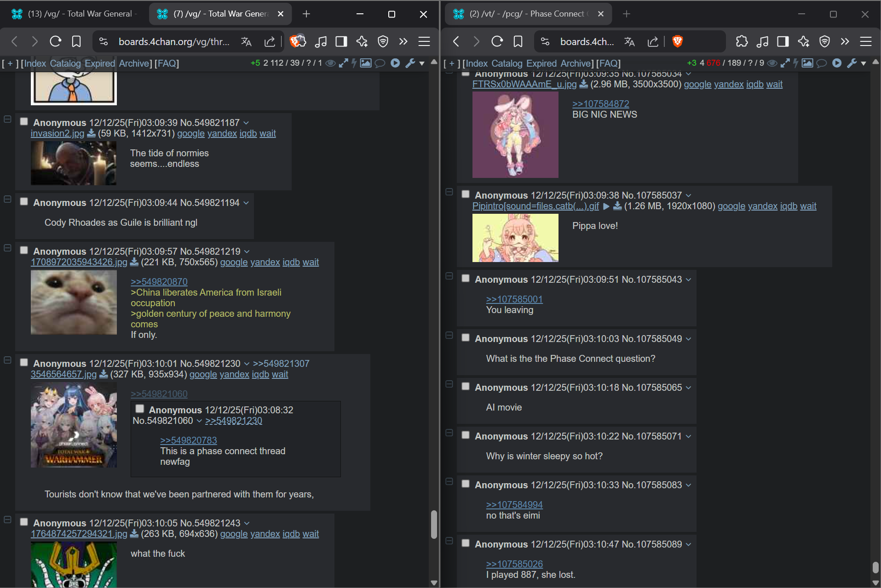Click the right window vertical scrollbar thumb
Image resolution: width=881 pixels, height=588 pixels.
(x=875, y=567)
